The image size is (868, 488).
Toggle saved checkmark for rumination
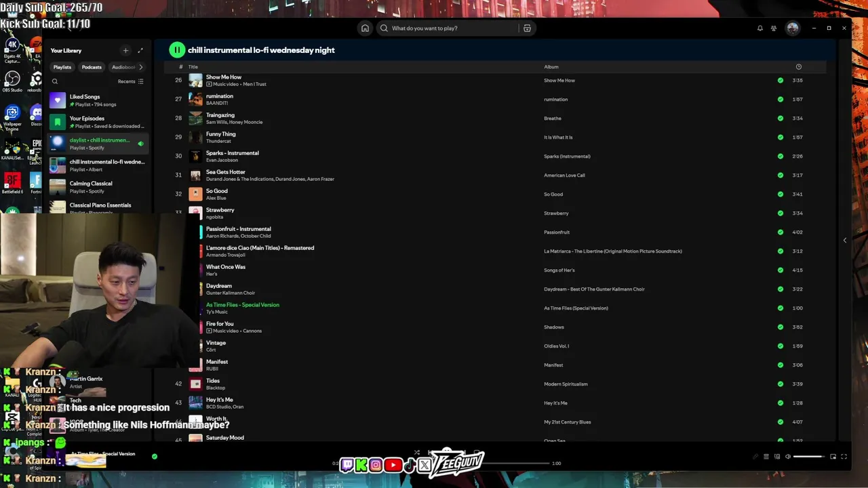pyautogui.click(x=781, y=99)
